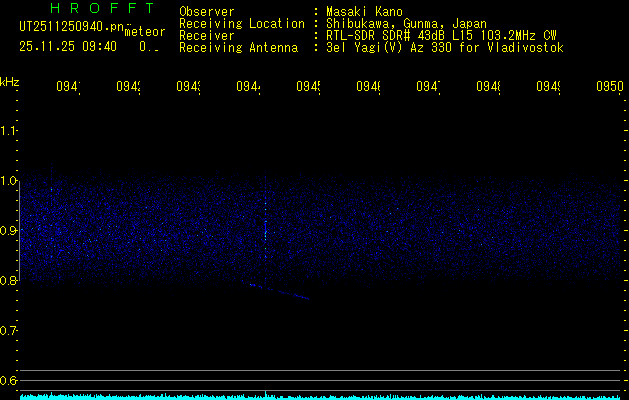Screen dimensions: 629x400
Task: Click the 1.1 frequency axis label
Action: coord(9,131)
